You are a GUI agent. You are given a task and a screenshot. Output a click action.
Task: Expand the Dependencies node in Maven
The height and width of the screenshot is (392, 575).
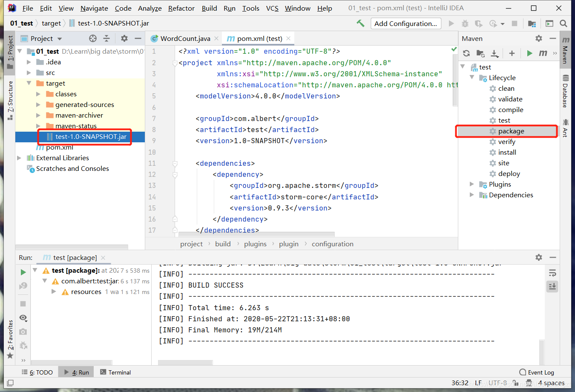(x=472, y=195)
